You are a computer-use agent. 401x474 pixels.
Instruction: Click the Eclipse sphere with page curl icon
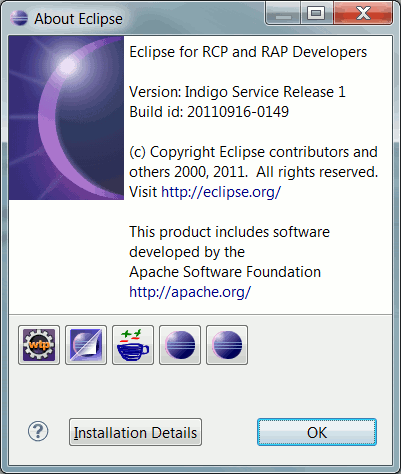point(86,345)
